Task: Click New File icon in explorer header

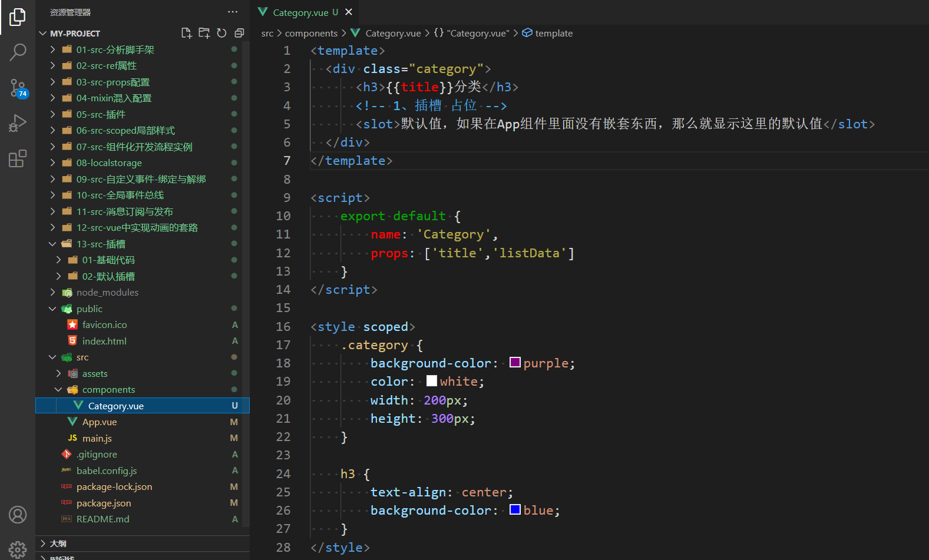Action: 187,33
